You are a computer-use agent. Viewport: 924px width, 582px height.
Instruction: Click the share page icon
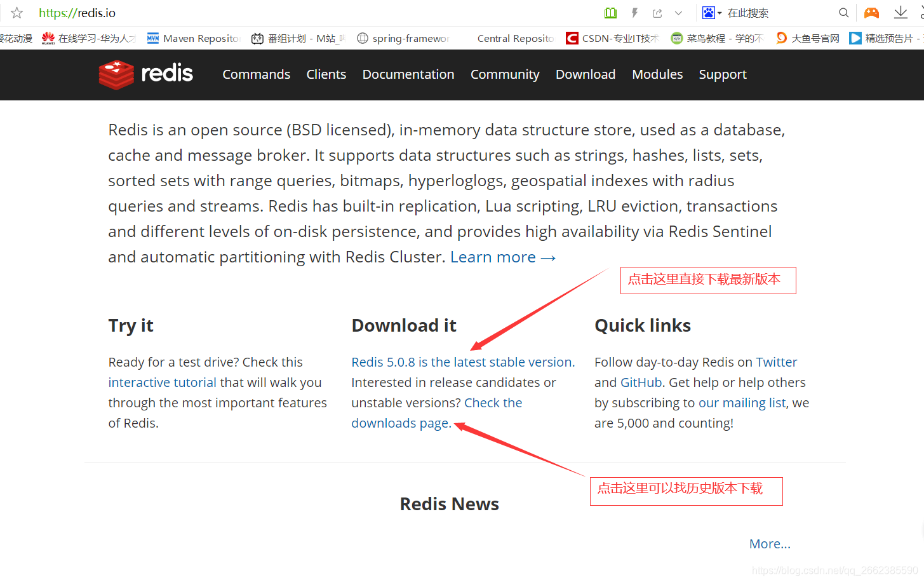[657, 13]
